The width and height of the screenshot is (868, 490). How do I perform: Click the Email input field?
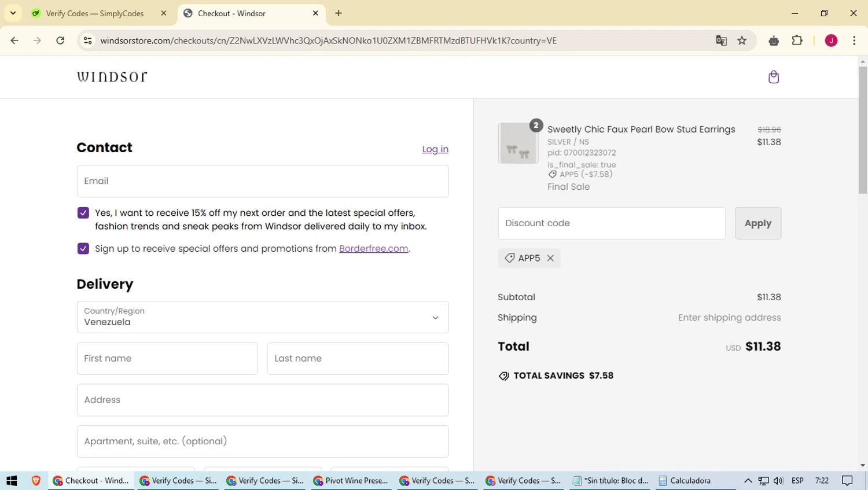pyautogui.click(x=263, y=181)
